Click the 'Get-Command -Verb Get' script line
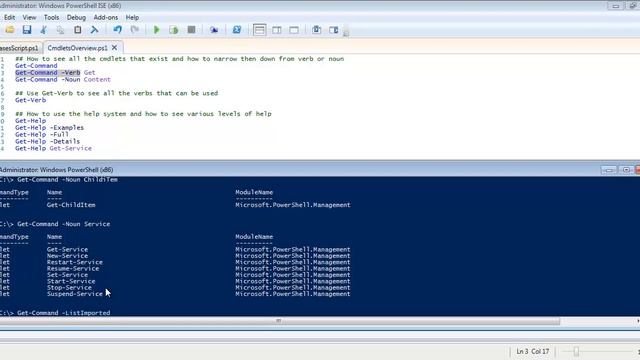Viewport: 640px width, 360px height. pyautogui.click(x=55, y=73)
